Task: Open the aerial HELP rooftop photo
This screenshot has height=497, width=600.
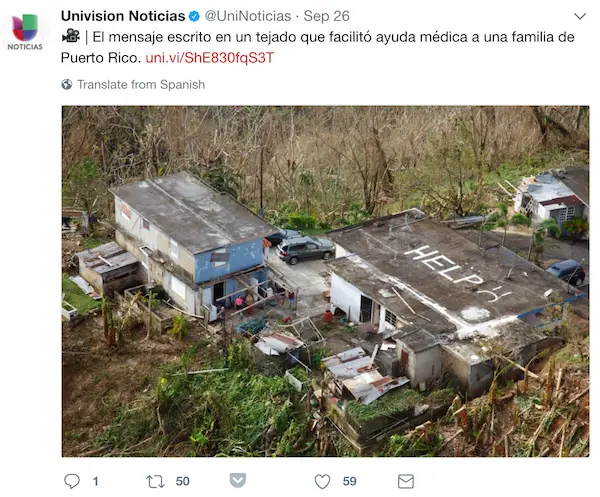Action: click(325, 281)
